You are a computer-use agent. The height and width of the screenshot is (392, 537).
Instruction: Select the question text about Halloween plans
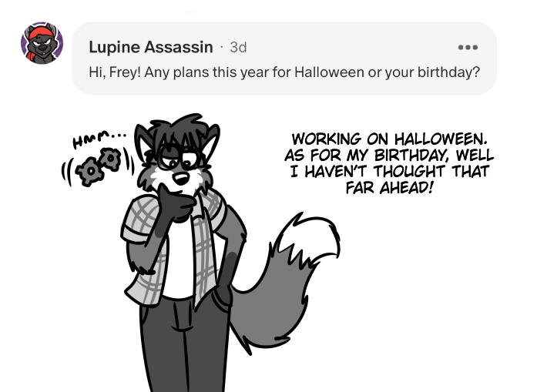(284, 72)
